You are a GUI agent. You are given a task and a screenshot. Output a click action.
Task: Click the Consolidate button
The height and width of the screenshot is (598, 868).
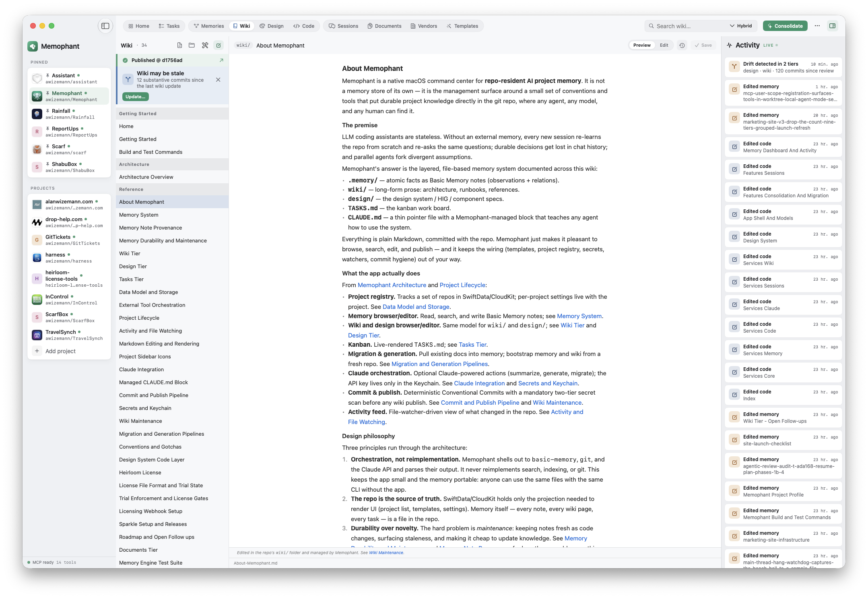(x=785, y=26)
